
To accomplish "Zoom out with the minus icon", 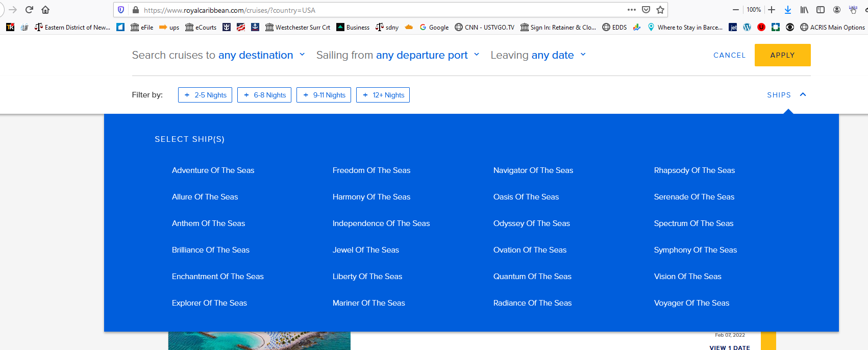I will click(x=736, y=10).
